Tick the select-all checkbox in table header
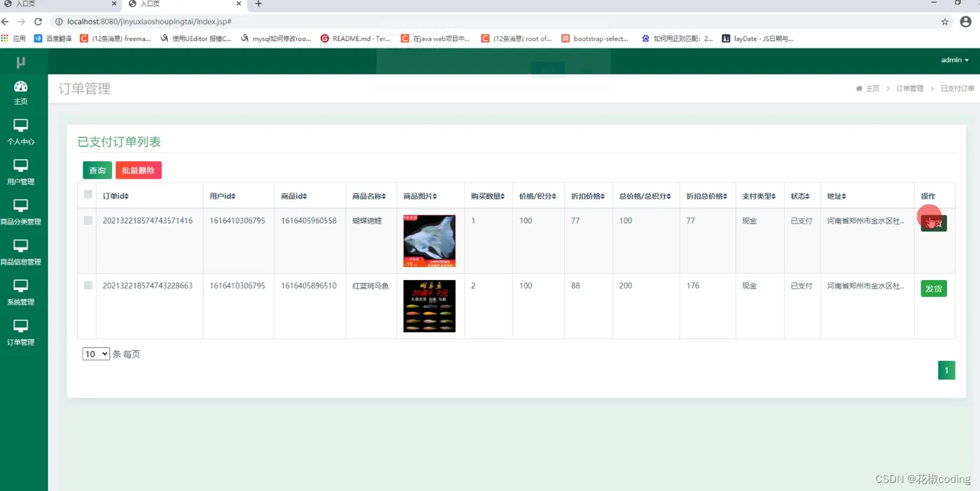Image resolution: width=980 pixels, height=491 pixels. click(88, 194)
